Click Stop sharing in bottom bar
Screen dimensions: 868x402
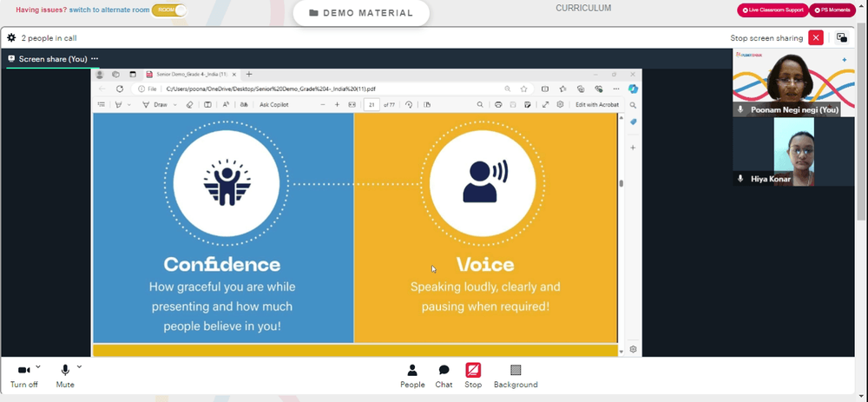tap(473, 376)
